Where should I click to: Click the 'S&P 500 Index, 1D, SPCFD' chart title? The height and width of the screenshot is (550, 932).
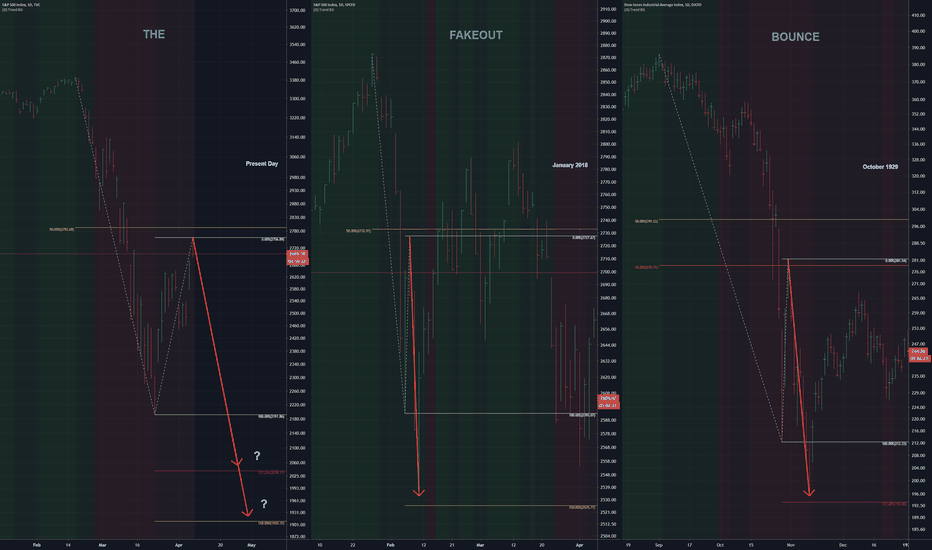[x=334, y=5]
